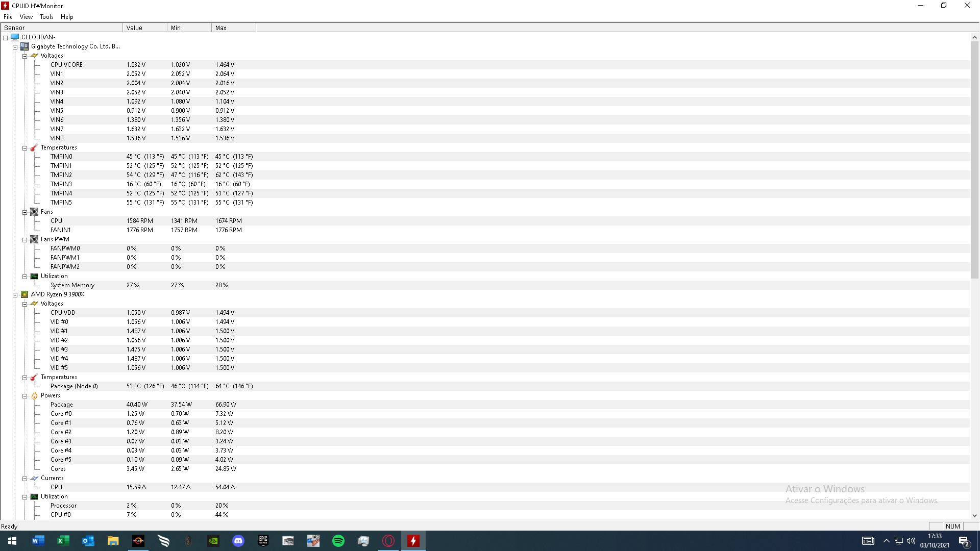Click the vertical scrollbar down arrow
This screenshot has width=980, height=551.
[974, 516]
